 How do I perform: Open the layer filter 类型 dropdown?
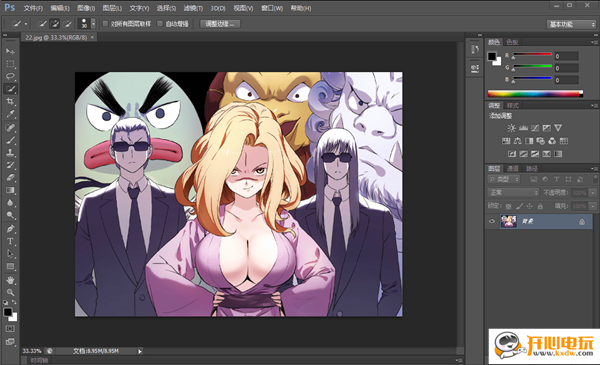pyautogui.click(x=504, y=179)
